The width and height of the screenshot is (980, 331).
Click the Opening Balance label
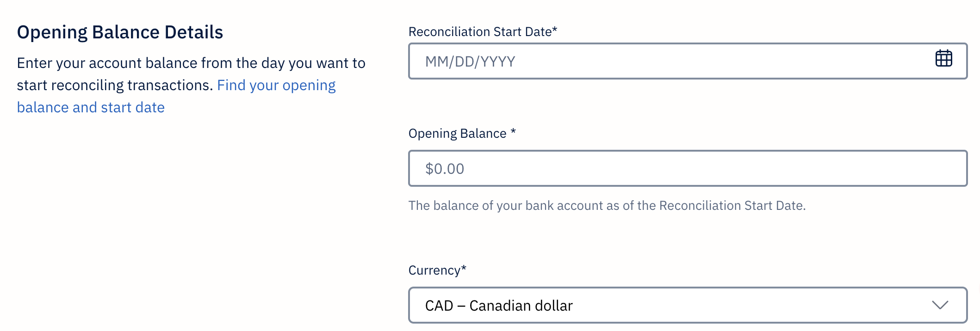[457, 133]
